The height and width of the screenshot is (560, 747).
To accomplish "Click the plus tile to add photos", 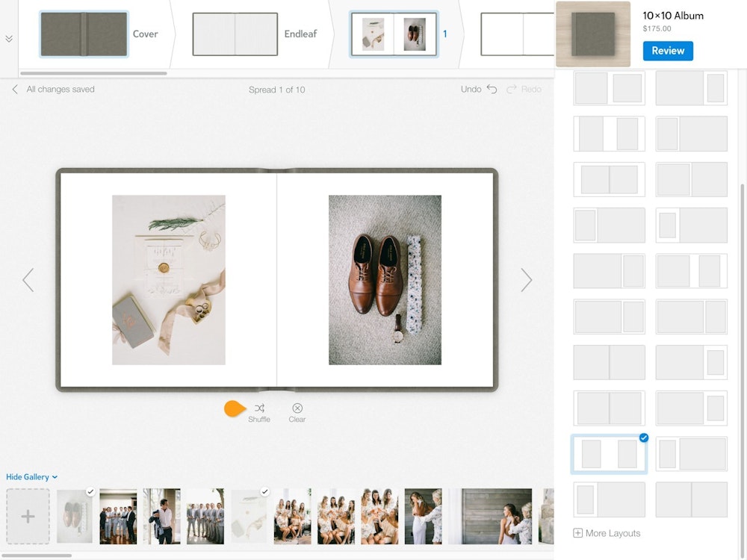I will (x=28, y=516).
